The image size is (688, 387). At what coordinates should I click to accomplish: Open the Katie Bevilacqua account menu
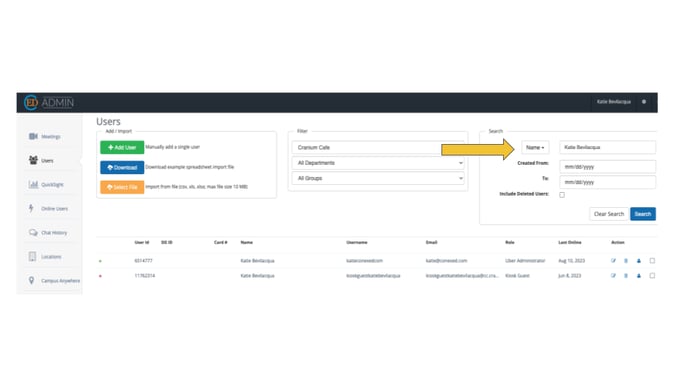(613, 102)
